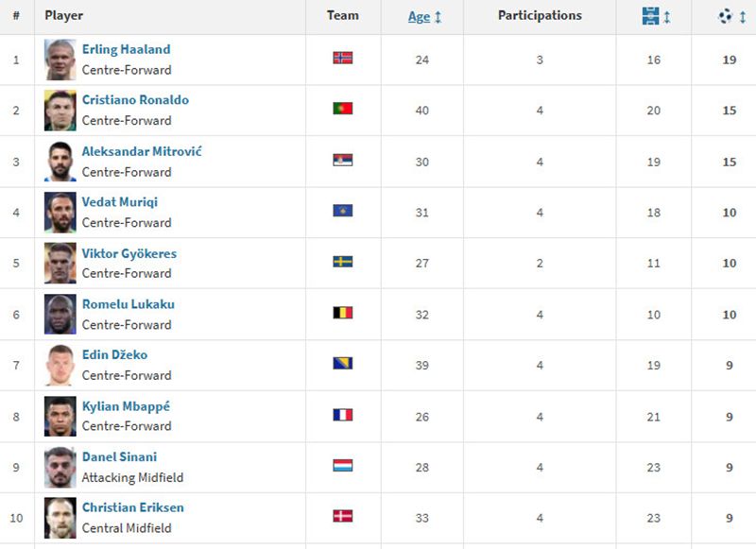
Task: Open Luxembourg flag in Danel Sinani's row
Action: click(x=343, y=466)
